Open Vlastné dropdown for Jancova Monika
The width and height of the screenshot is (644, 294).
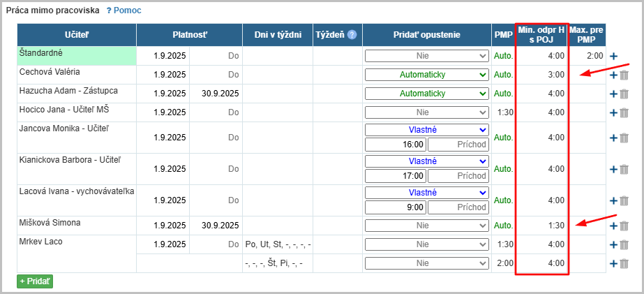(x=426, y=130)
